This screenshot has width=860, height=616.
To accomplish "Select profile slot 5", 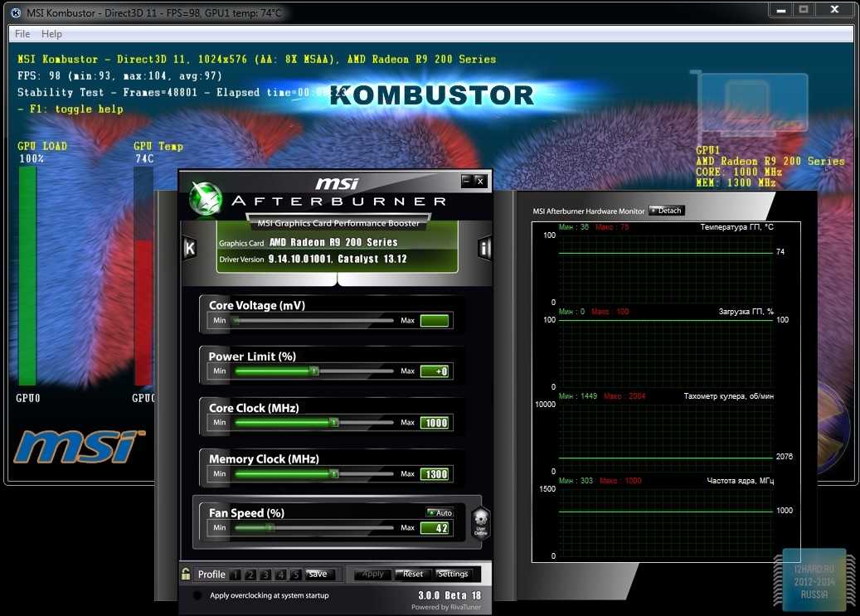I will coord(295,575).
